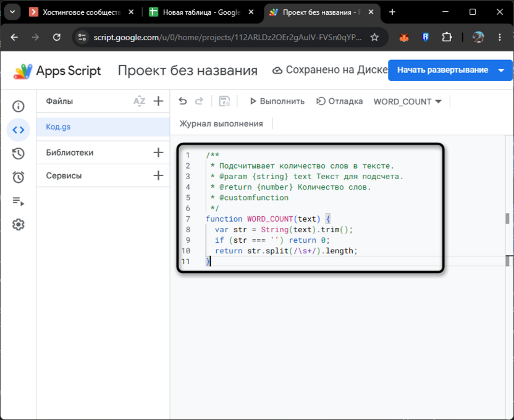Click the saved-to-Drive cloud icon
514x420 pixels.
coord(277,70)
